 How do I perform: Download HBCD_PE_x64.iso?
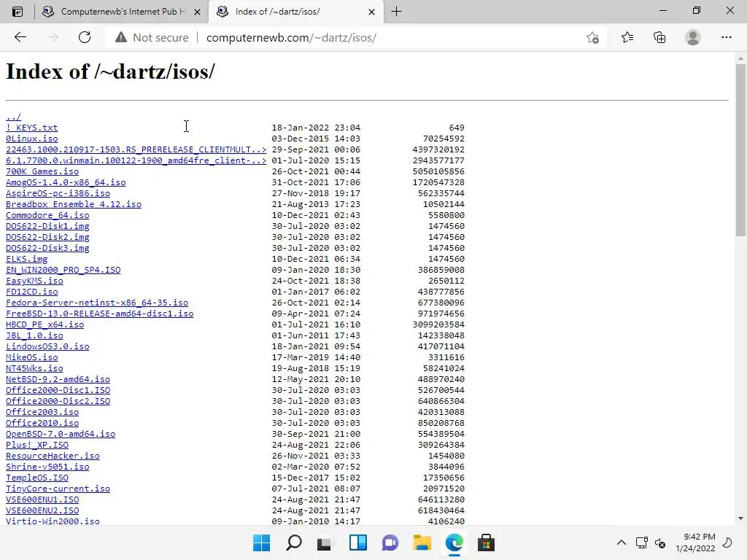click(x=44, y=324)
